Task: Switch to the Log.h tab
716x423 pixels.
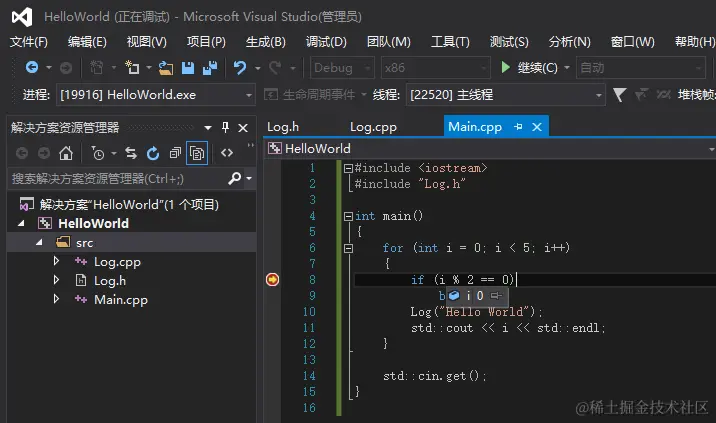Action: (283, 127)
